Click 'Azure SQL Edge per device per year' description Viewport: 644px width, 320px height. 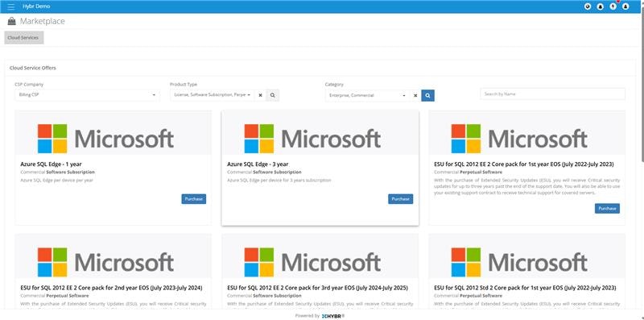tap(56, 181)
